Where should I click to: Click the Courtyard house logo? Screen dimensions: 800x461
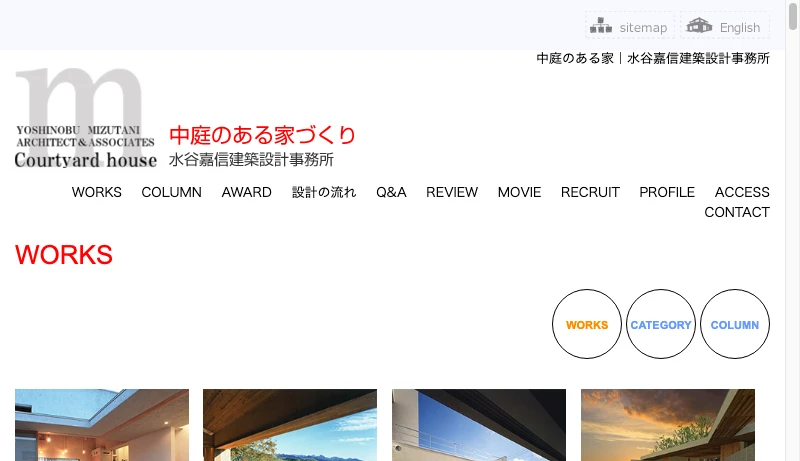point(86,118)
